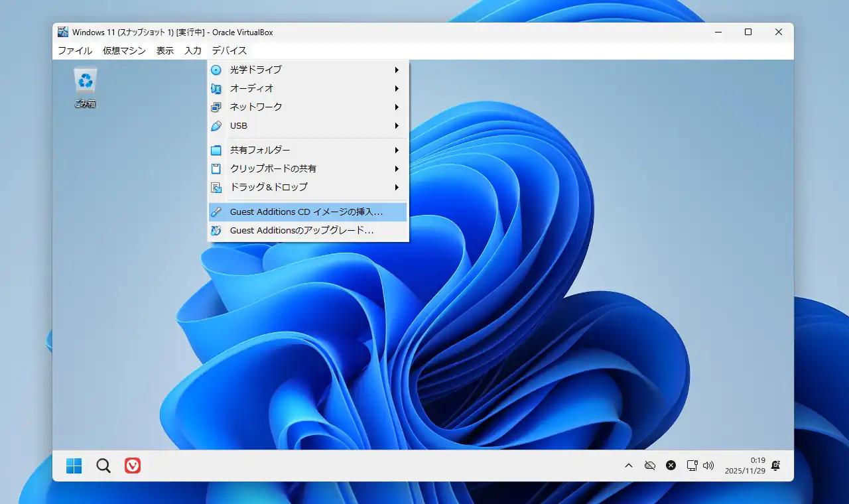Click the cloud sync tray icon

[650, 466]
